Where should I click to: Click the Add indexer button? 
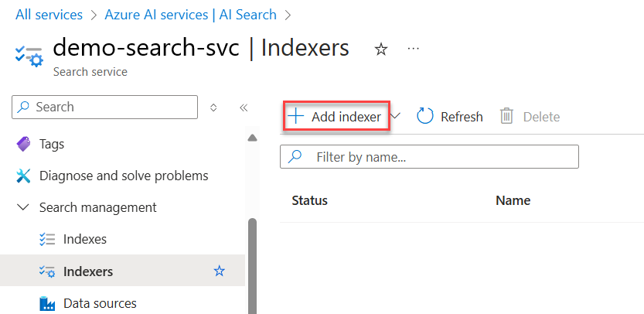point(336,117)
